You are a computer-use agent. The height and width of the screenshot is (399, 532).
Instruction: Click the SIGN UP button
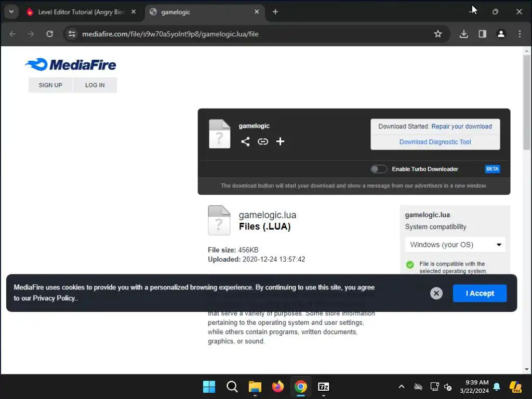(50, 85)
